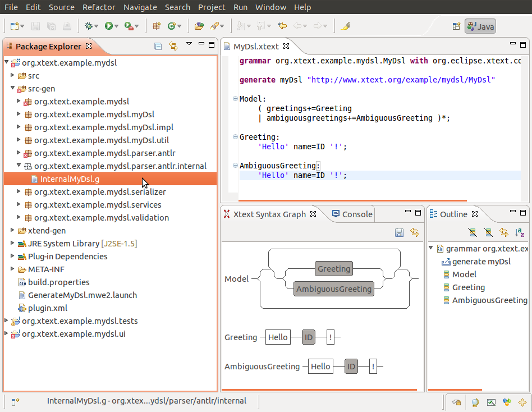Viewport: 532px width, 412px height.
Task: Click the AmbiguousGreeting node in Model graph
Action: point(334,289)
